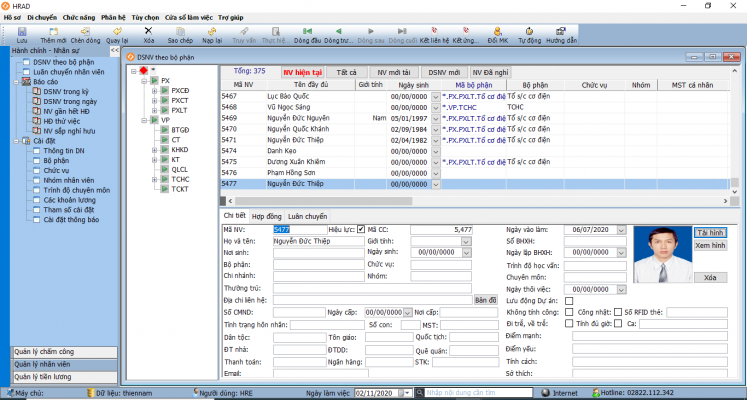Switch to the Hợp đồng tab
The height and width of the screenshot is (400, 747).
click(267, 216)
